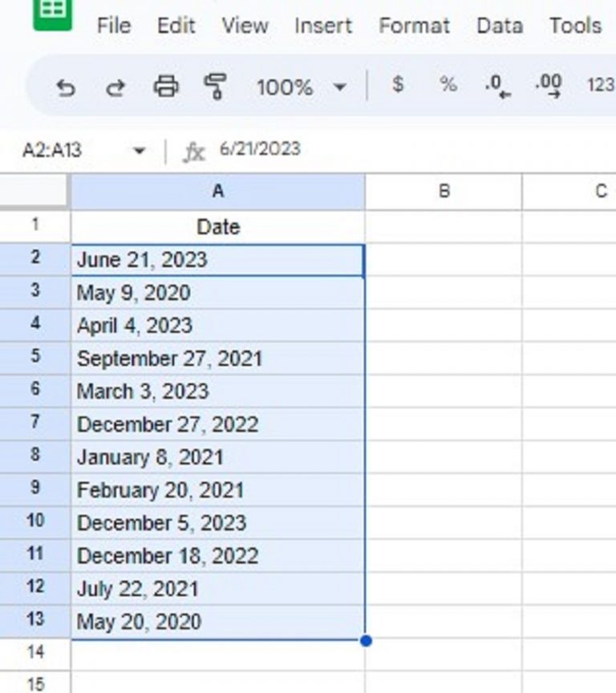Select the Paint format roller icon
The width and height of the screenshot is (616, 693).
point(215,86)
